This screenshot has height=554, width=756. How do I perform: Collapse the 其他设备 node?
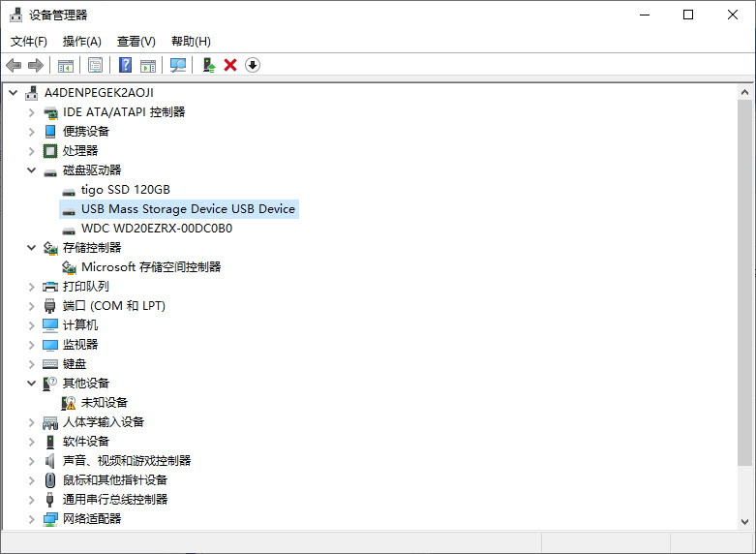coord(31,384)
